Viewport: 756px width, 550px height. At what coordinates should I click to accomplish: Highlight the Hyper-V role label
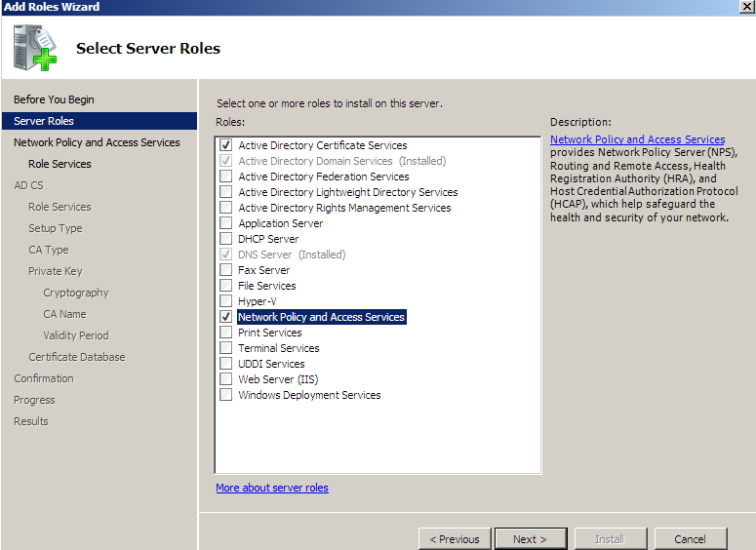pos(257,301)
